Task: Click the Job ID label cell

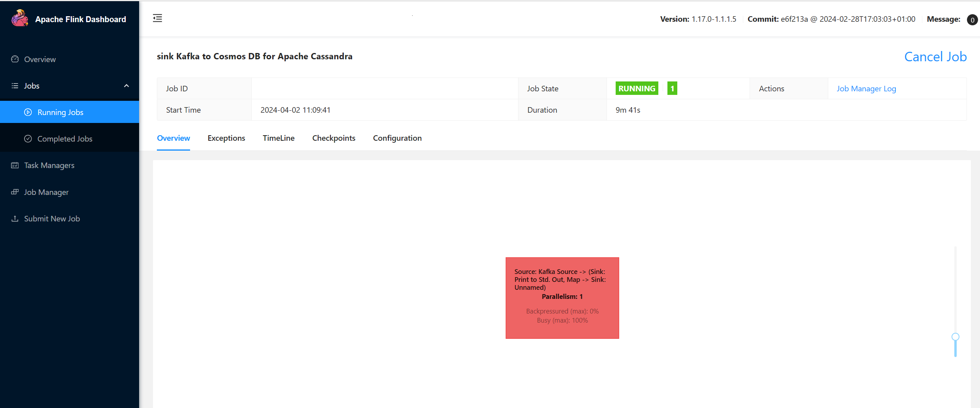Action: coord(204,89)
